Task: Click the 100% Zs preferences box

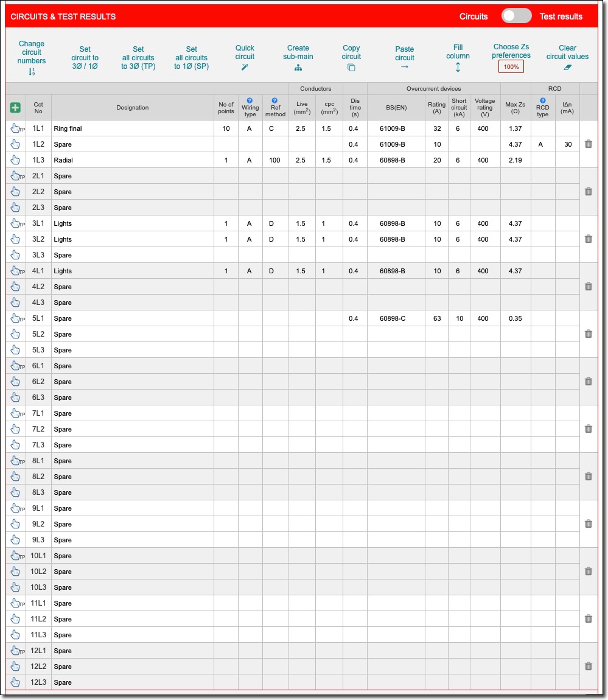Action: pyautogui.click(x=511, y=66)
